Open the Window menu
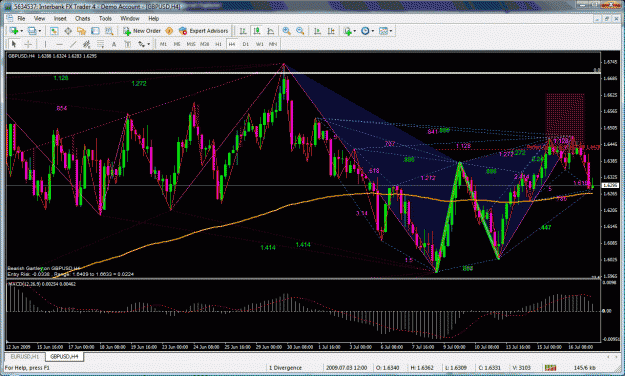 click(x=130, y=18)
